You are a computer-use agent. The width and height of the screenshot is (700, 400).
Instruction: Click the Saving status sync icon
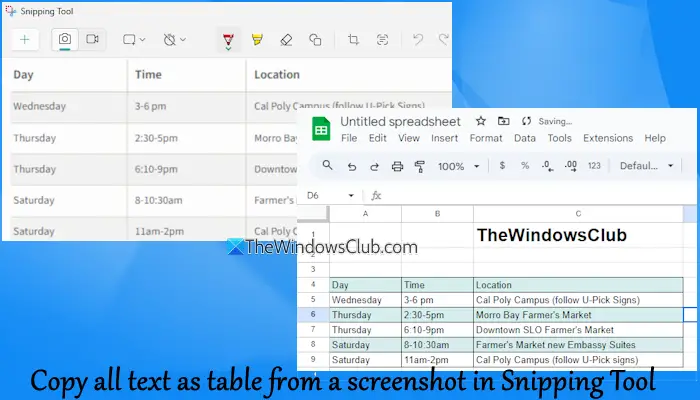pos(526,121)
